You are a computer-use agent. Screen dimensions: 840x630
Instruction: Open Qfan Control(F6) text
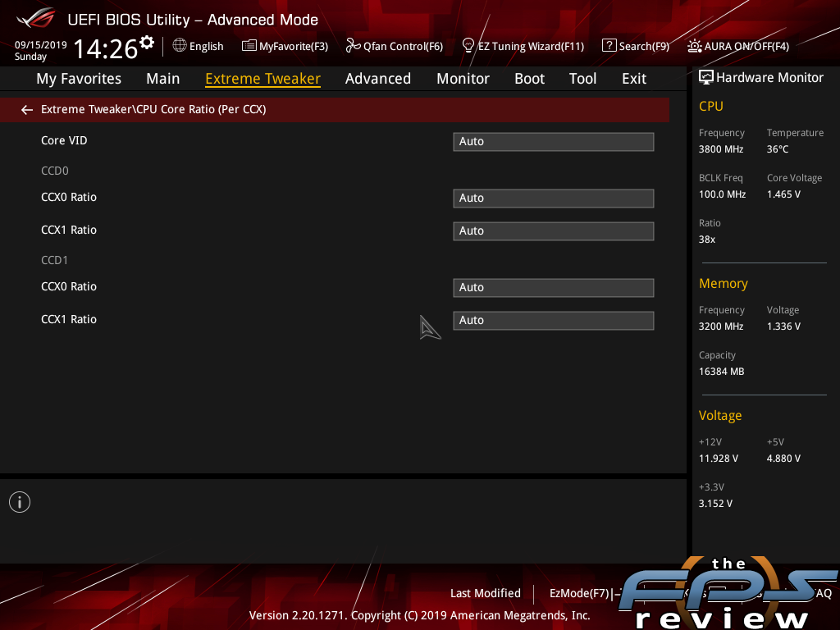(x=403, y=47)
